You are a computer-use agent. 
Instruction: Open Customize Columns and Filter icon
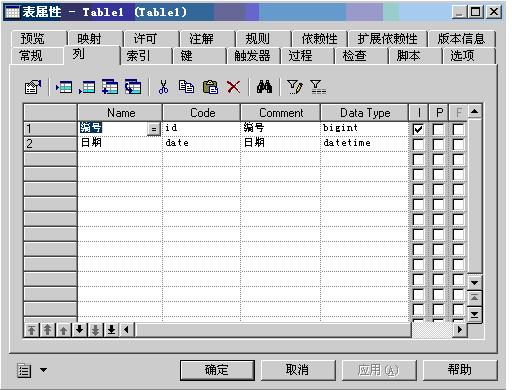[x=295, y=87]
